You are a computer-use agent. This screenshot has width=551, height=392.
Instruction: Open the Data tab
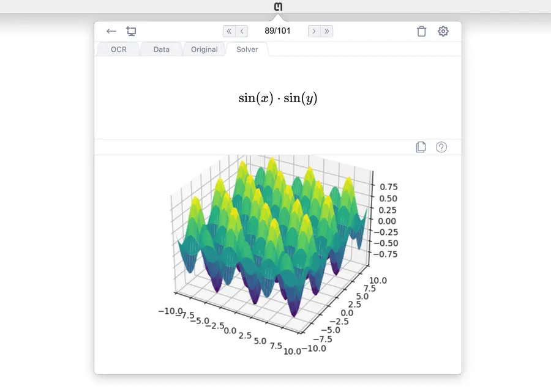pos(161,50)
